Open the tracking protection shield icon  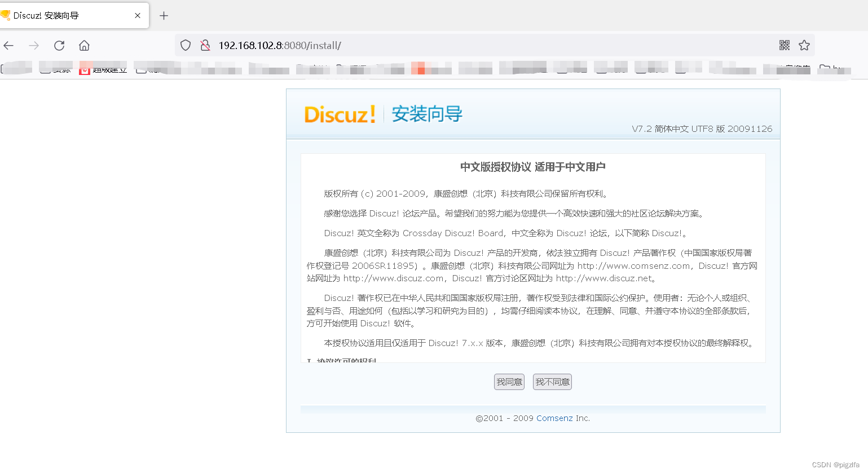185,45
